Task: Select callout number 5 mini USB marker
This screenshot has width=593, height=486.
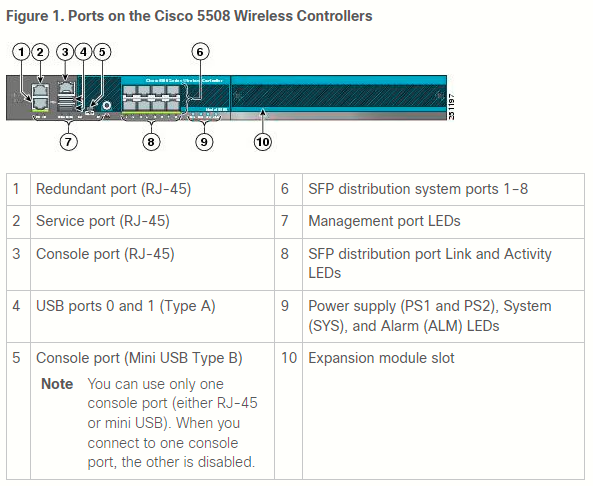Action: click(x=102, y=52)
